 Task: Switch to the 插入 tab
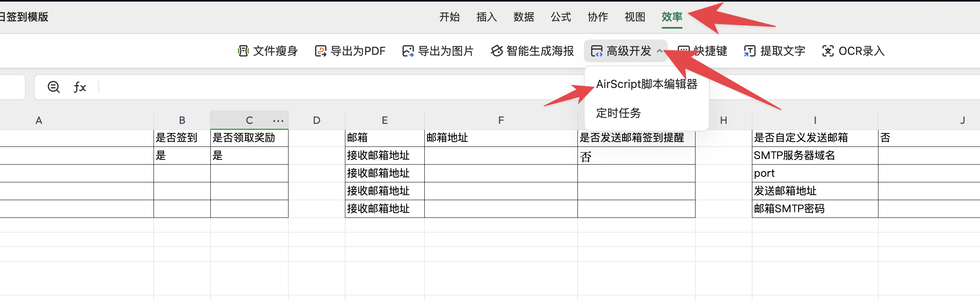[486, 17]
